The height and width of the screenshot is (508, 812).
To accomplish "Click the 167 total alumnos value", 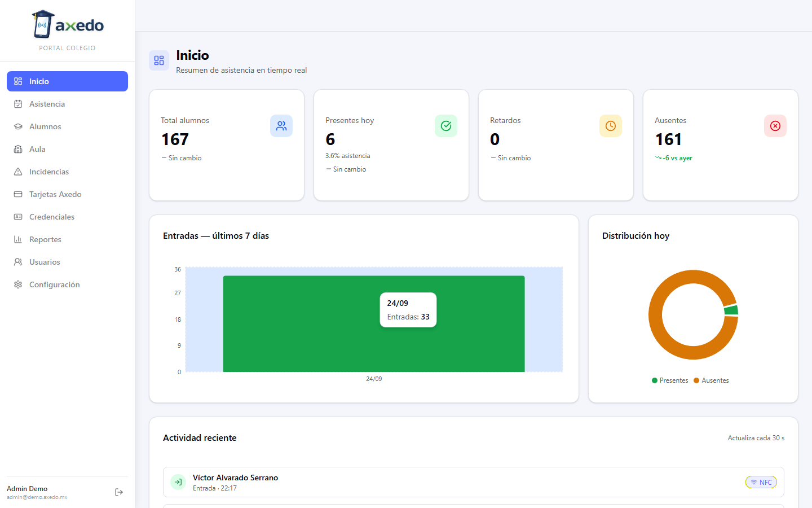I will [x=175, y=139].
